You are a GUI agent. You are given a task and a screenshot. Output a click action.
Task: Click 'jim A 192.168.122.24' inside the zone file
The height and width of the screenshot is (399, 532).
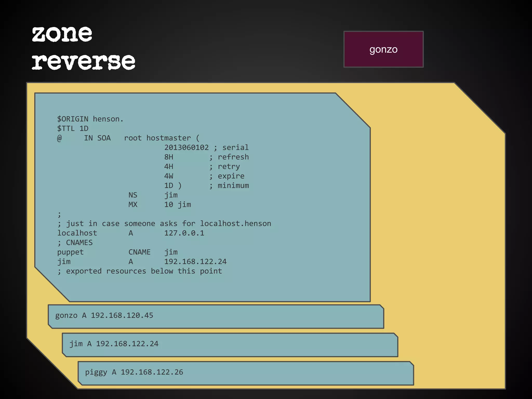142,262
